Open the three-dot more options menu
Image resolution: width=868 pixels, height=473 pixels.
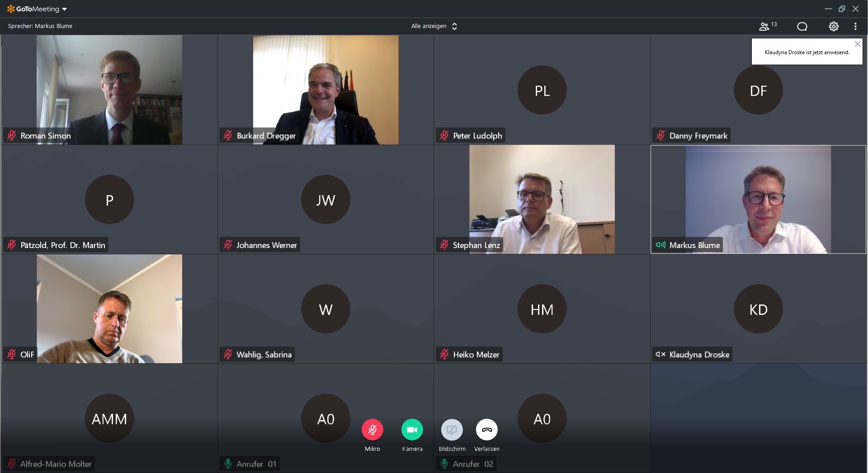coord(855,26)
